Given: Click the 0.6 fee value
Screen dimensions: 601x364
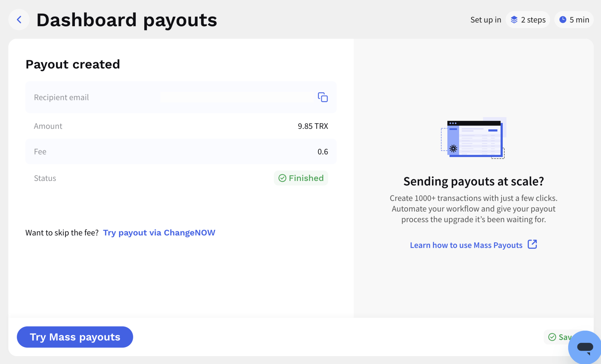Looking at the screenshot, I should click(323, 152).
